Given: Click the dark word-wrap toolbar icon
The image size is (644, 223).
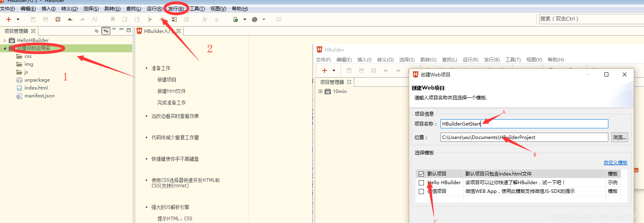Looking at the screenshot, I should coord(174,19).
